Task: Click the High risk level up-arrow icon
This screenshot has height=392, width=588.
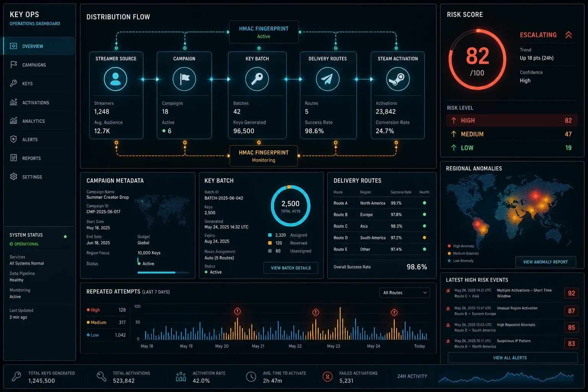Action: (x=454, y=120)
